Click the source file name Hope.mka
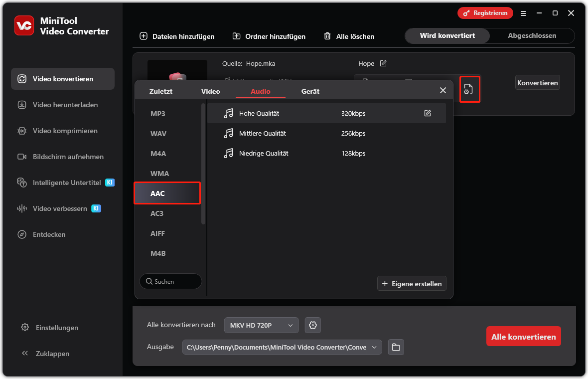588x379 pixels. tap(261, 63)
